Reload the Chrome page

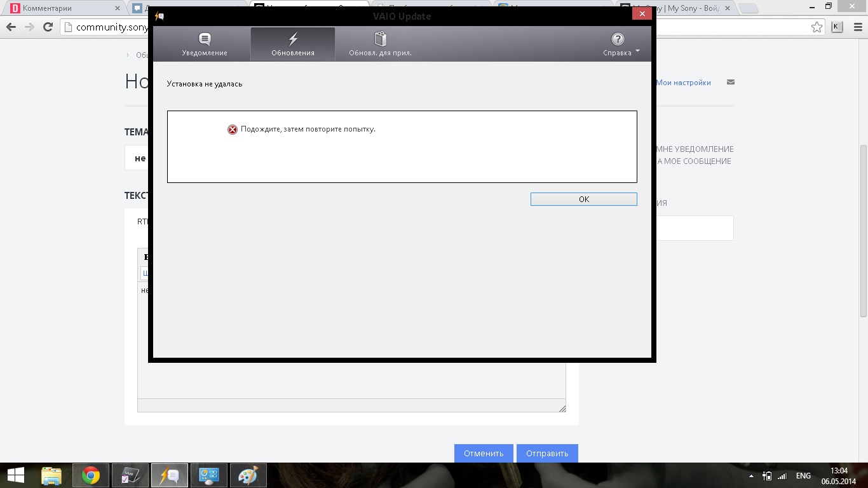point(48,27)
